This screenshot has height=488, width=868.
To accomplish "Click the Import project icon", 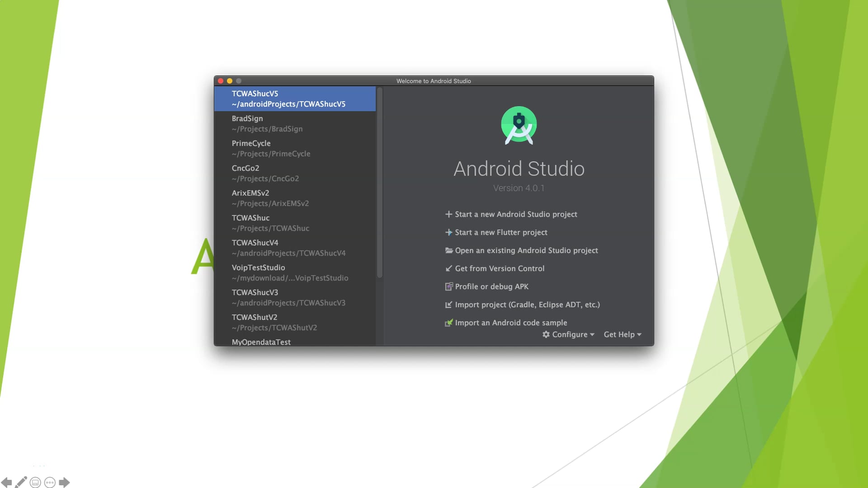I will click(x=448, y=305).
